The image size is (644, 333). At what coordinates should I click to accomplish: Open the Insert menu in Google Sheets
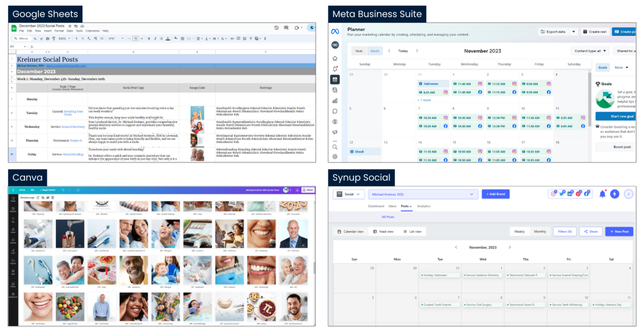point(48,31)
